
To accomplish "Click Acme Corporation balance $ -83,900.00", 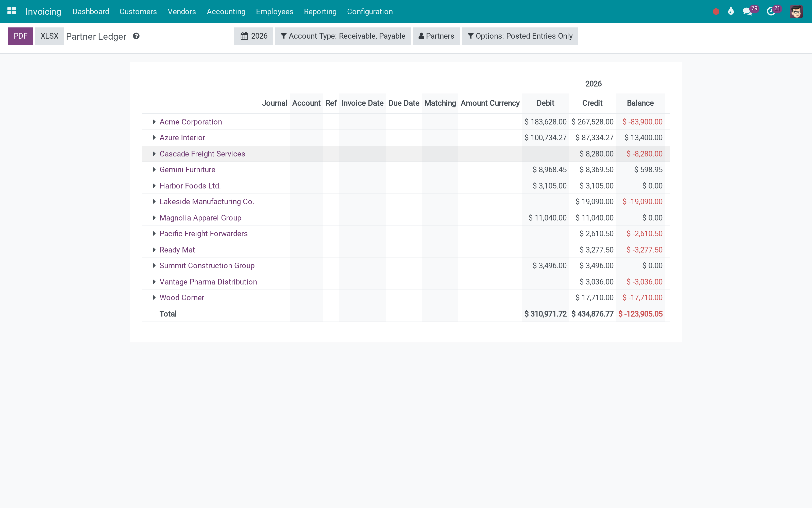I will pyautogui.click(x=642, y=122).
